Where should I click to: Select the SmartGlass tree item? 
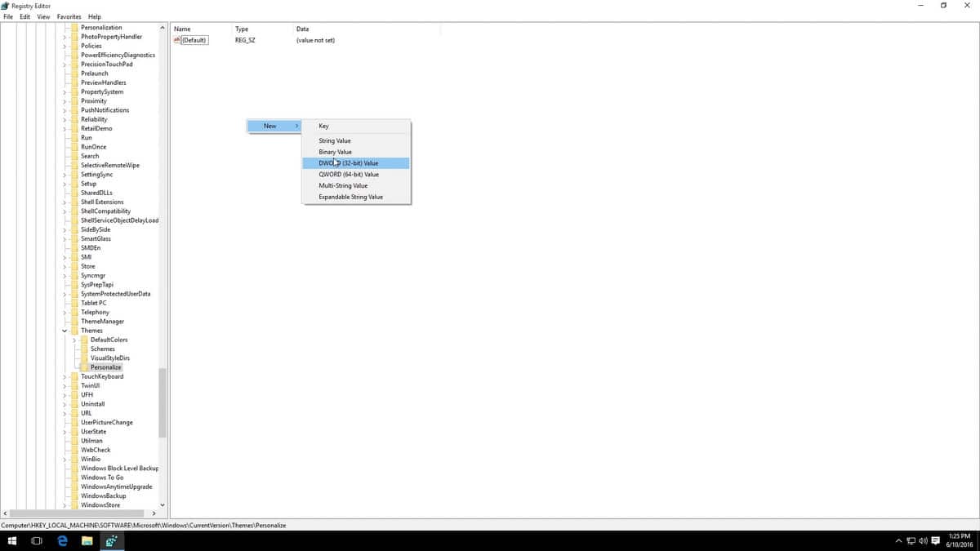point(96,238)
